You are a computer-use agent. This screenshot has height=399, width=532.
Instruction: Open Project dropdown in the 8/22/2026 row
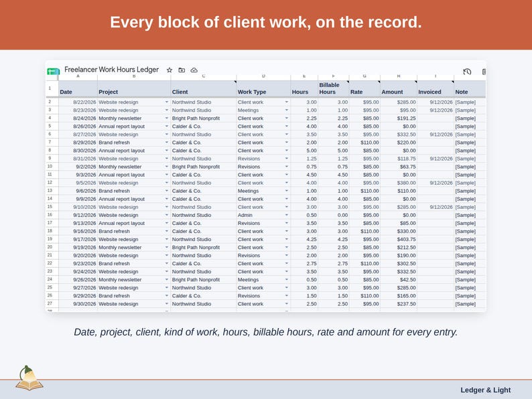(167, 102)
